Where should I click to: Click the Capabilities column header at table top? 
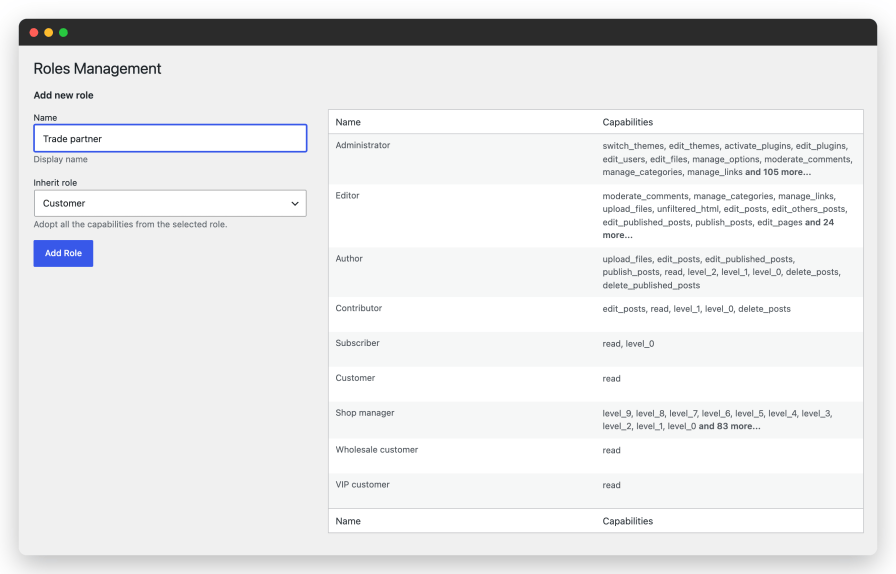pyautogui.click(x=627, y=122)
